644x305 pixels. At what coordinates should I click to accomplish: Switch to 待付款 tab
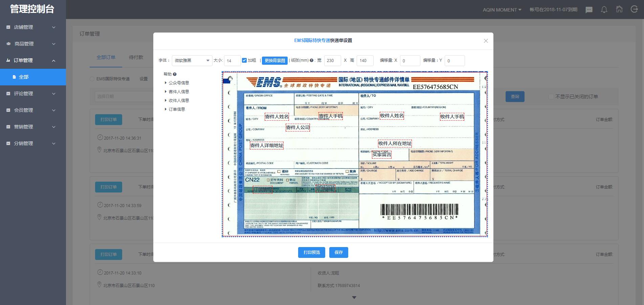click(136, 57)
